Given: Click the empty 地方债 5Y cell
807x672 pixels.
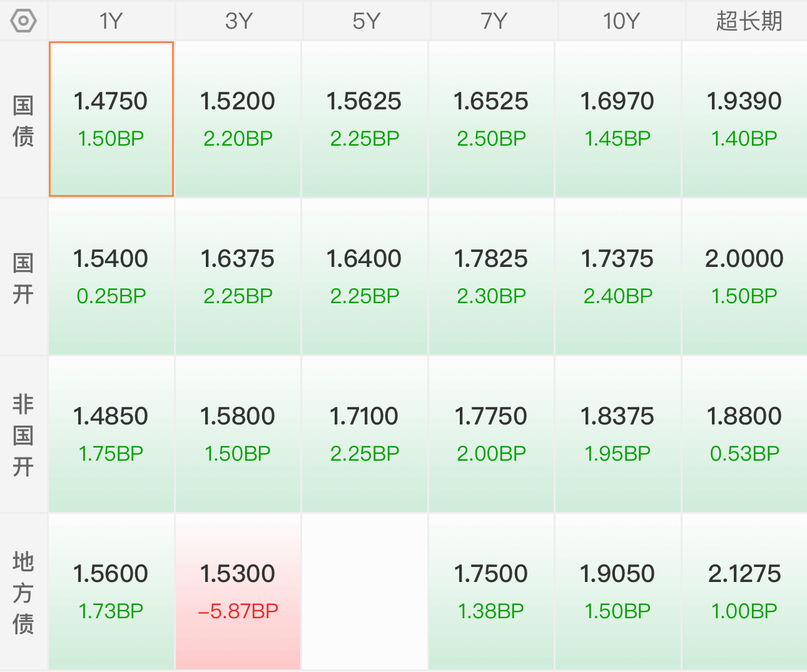Looking at the screenshot, I should click(x=365, y=592).
